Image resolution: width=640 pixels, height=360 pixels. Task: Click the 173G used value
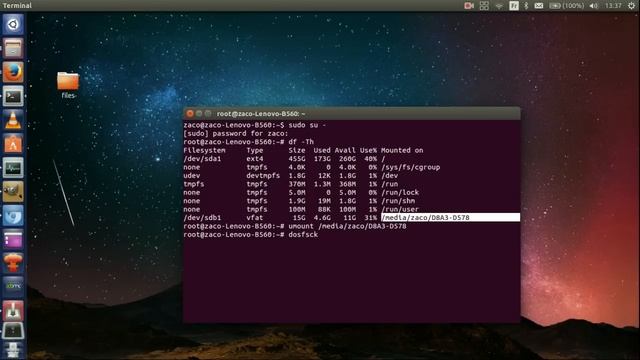pos(322,159)
